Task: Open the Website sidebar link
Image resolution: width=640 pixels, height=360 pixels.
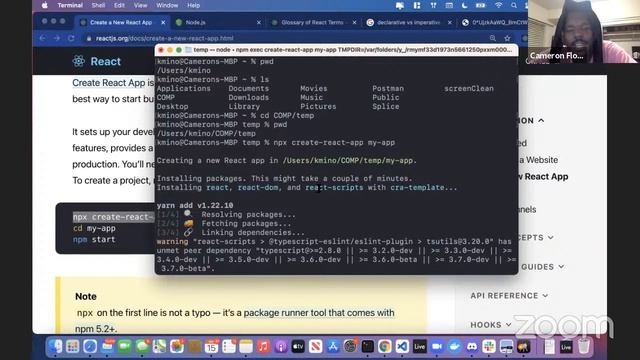Action: pos(539,160)
